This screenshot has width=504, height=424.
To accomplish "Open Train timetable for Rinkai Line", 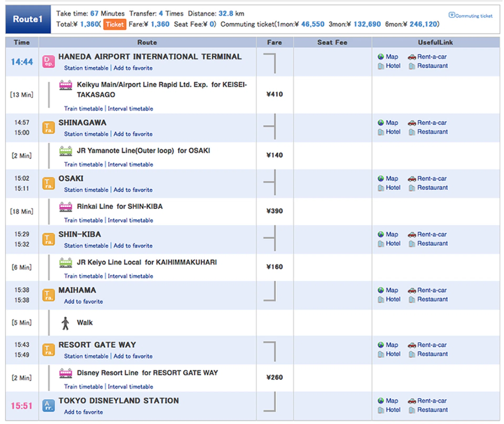I will point(83,220).
